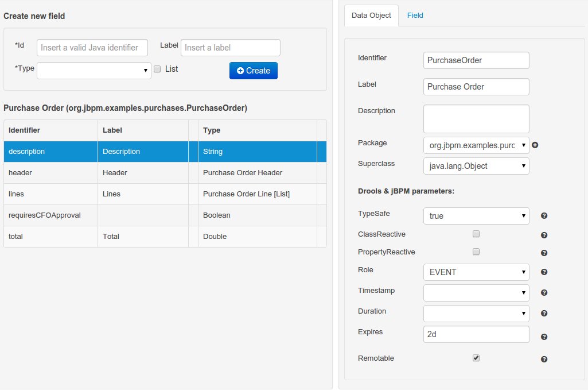588x390 pixels.
Task: Click help icon for ClassReactive parameter
Action: click(544, 235)
